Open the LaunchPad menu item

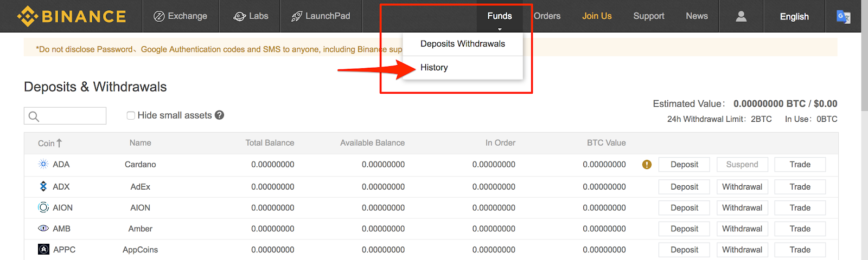[321, 16]
